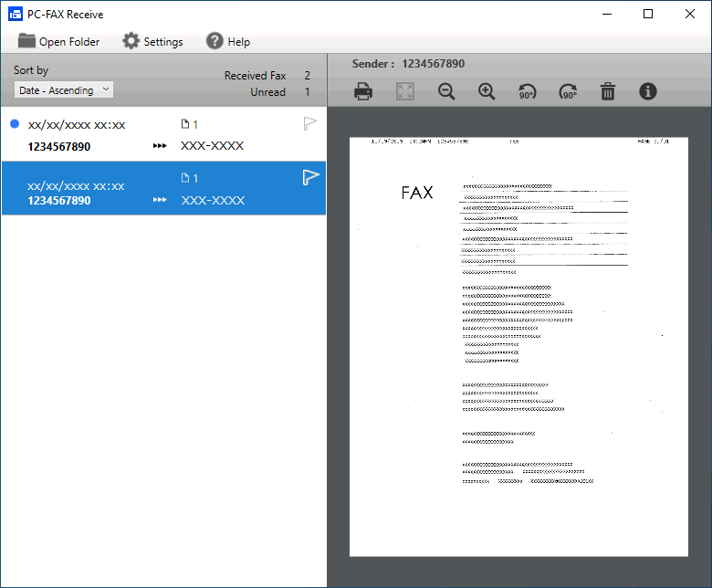Rotate fax 90 degrees clockwise
The height and width of the screenshot is (588, 712).
pyautogui.click(x=568, y=92)
